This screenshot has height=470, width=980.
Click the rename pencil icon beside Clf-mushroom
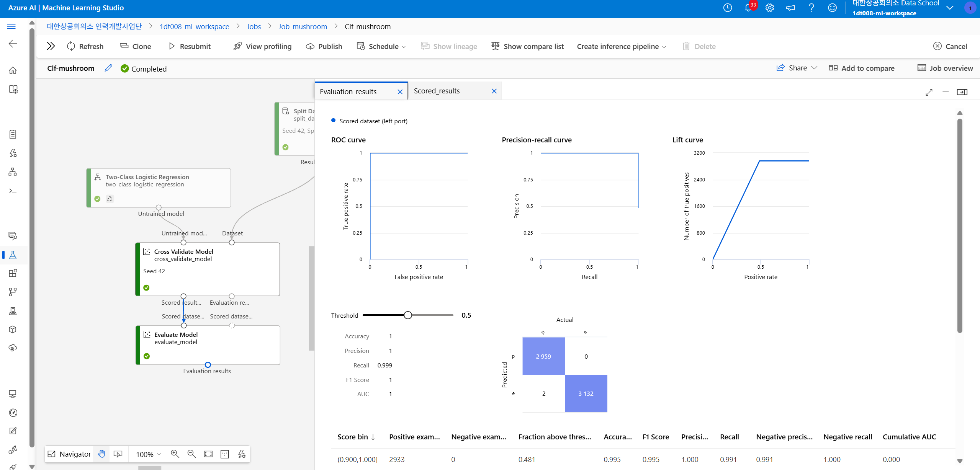pos(108,68)
